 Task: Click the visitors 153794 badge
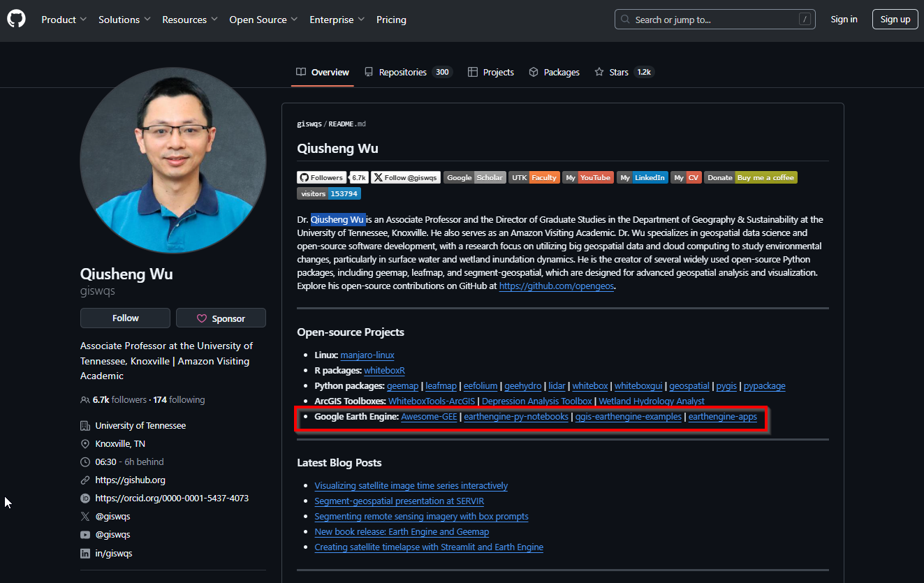click(329, 193)
